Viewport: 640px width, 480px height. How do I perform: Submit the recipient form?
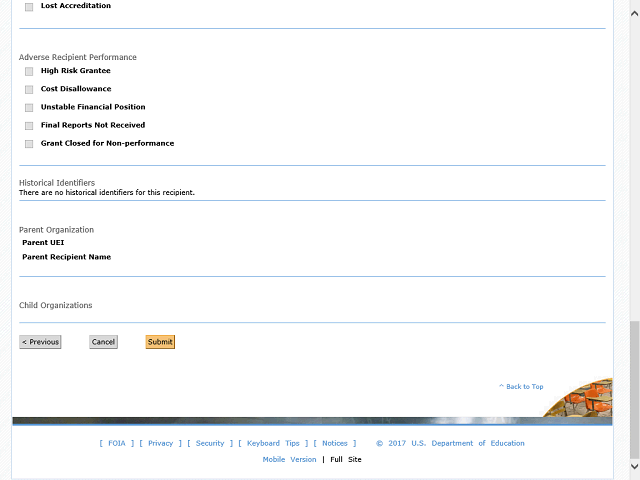160,342
